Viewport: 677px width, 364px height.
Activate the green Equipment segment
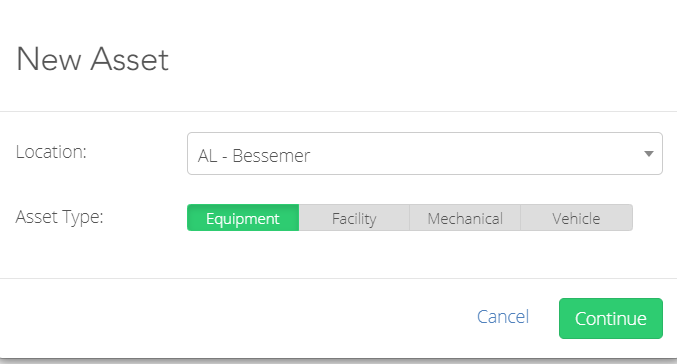pyautogui.click(x=243, y=218)
